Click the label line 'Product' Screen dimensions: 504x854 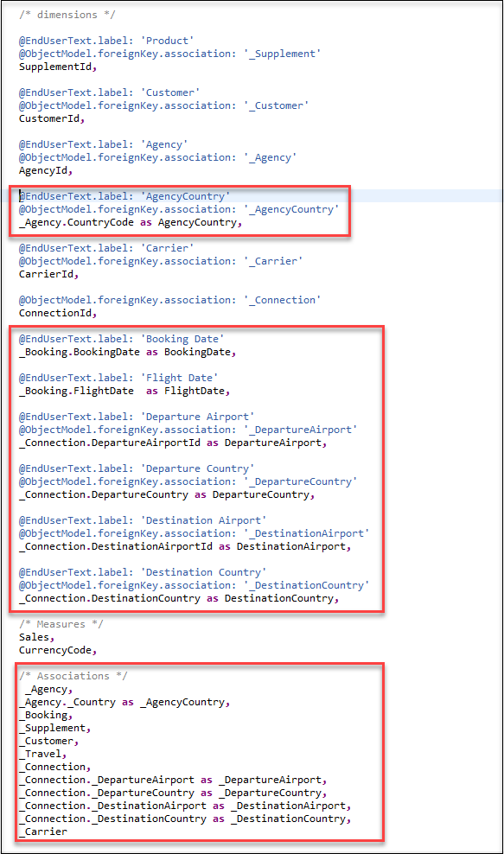click(106, 41)
